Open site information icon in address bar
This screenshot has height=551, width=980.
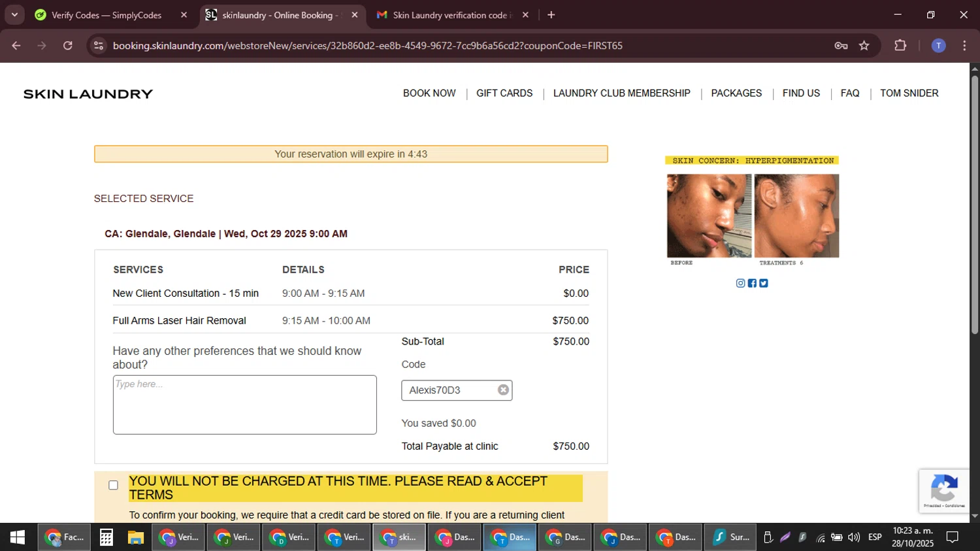99,46
